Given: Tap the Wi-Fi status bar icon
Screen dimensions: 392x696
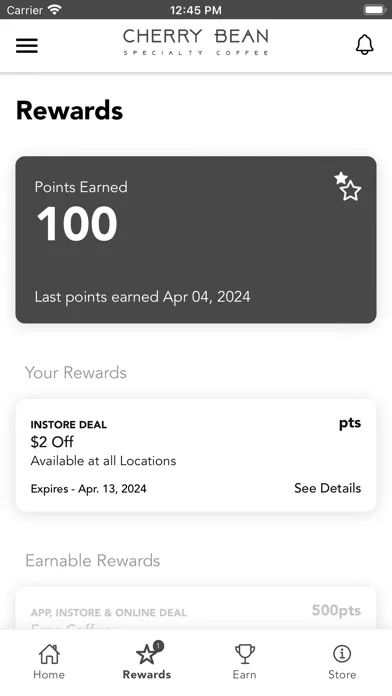Looking at the screenshot, I should pyautogui.click(x=55, y=9).
